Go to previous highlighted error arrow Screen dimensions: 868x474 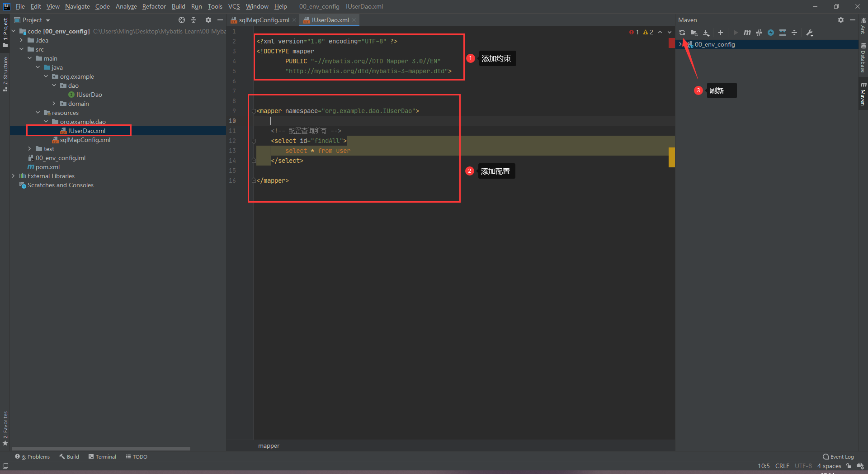click(660, 32)
